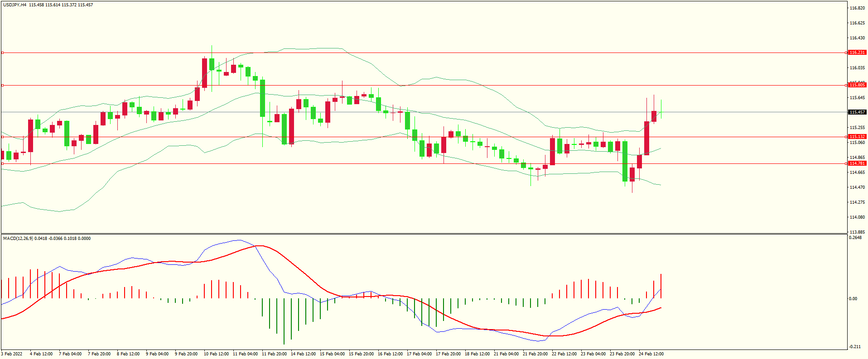Click the 116.625 price scale value

[857, 23]
